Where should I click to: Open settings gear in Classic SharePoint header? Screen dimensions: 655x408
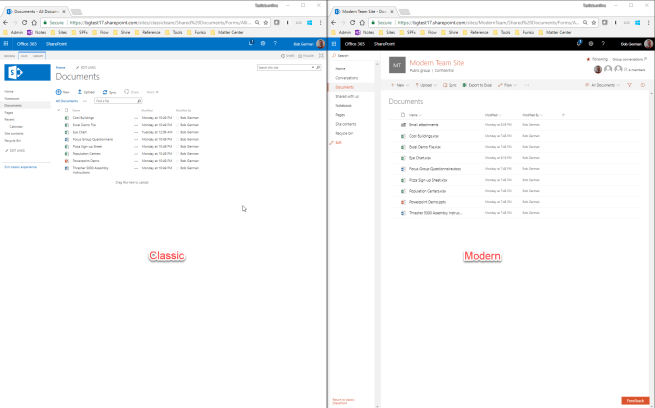pos(263,43)
